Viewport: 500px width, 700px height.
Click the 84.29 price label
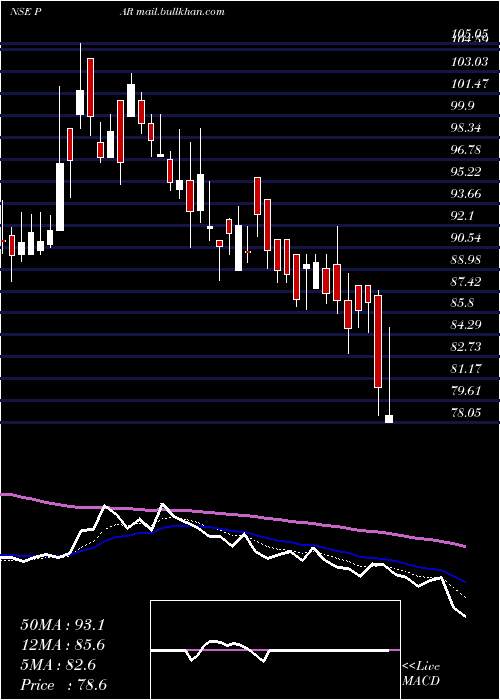[x=466, y=325]
